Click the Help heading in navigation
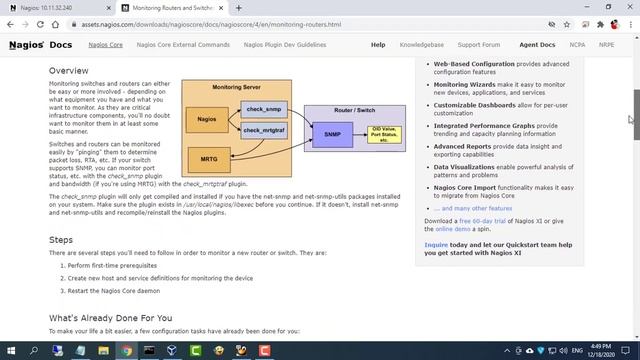 coord(378,45)
